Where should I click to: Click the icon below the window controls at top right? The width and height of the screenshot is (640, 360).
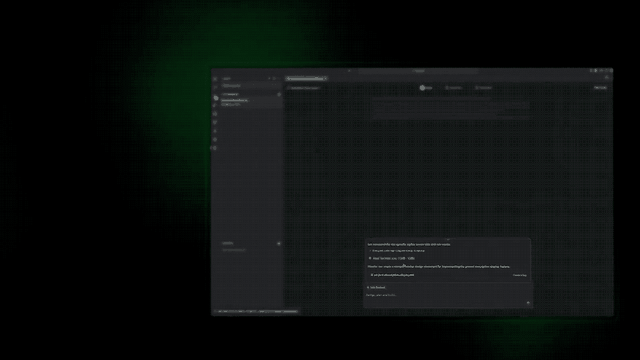(607, 78)
